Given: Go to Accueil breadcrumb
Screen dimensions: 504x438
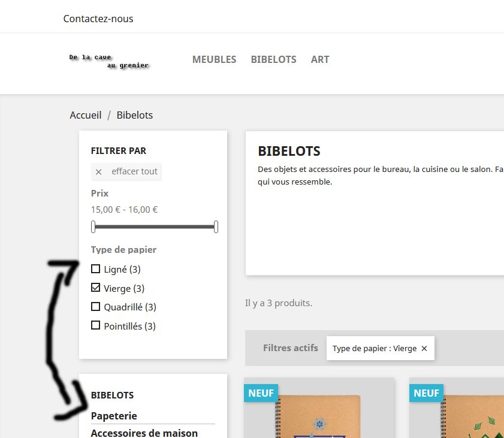Looking at the screenshot, I should point(86,115).
